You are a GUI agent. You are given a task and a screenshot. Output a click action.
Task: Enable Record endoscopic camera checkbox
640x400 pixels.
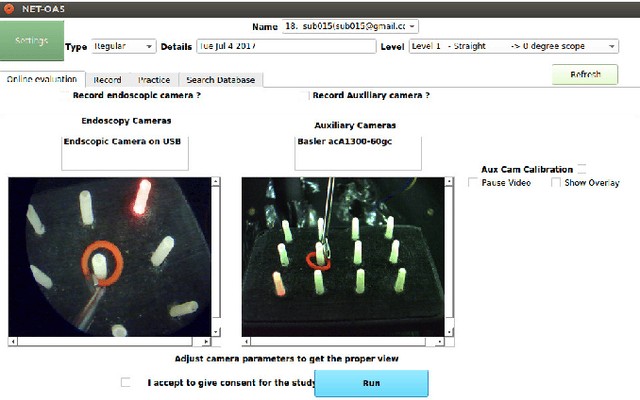66,96
